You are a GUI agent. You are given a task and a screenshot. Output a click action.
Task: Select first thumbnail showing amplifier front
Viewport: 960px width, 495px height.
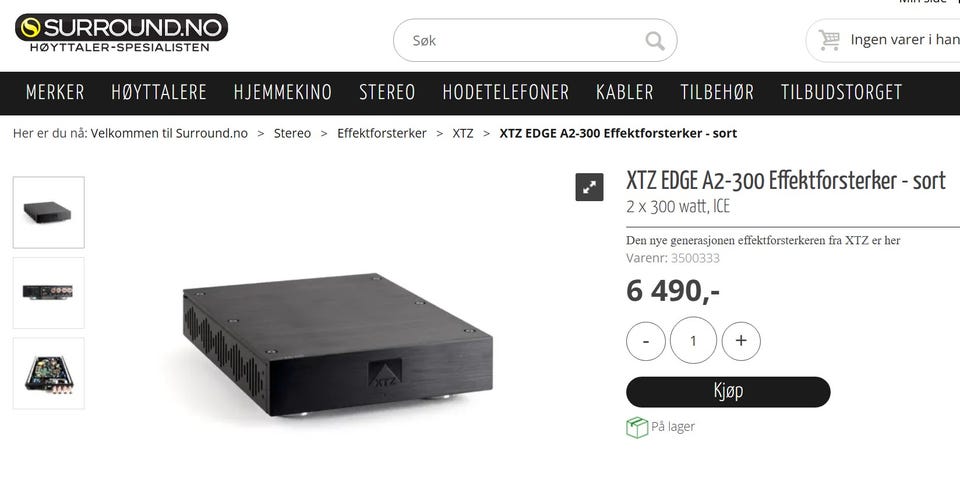pos(48,213)
